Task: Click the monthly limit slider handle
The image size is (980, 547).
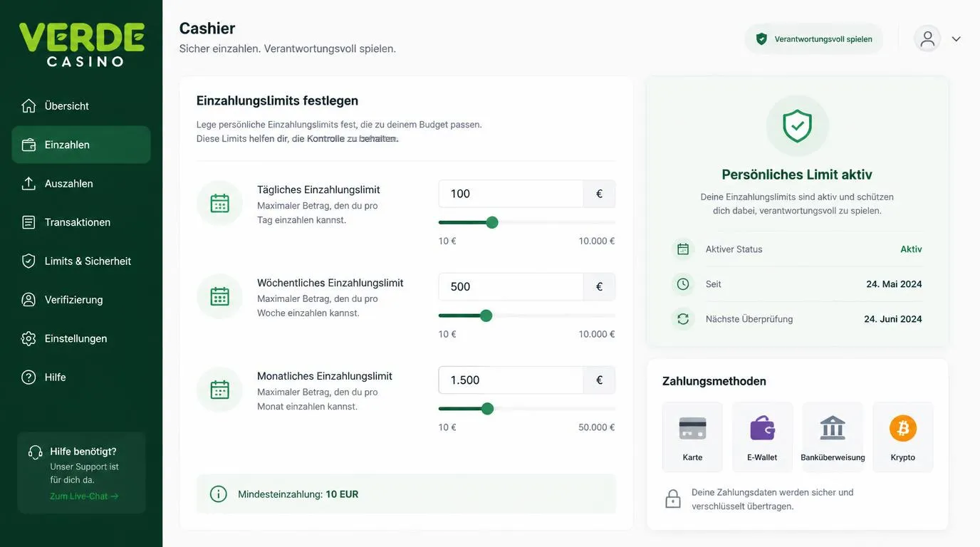Action: point(487,409)
